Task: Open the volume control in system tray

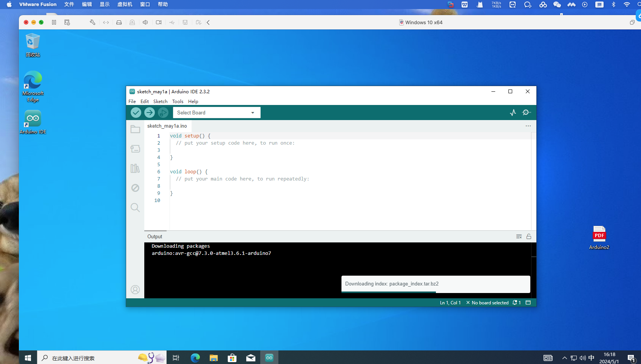Action: click(x=582, y=358)
